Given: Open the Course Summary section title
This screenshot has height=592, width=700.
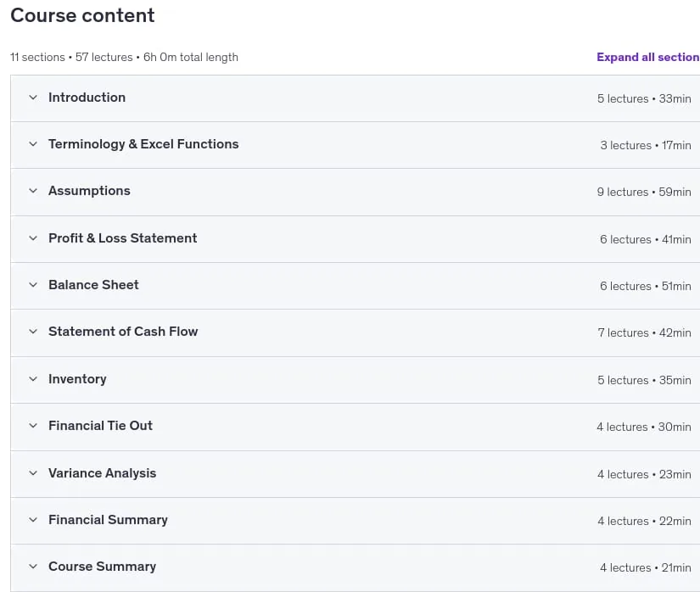Looking at the screenshot, I should pos(102,567).
